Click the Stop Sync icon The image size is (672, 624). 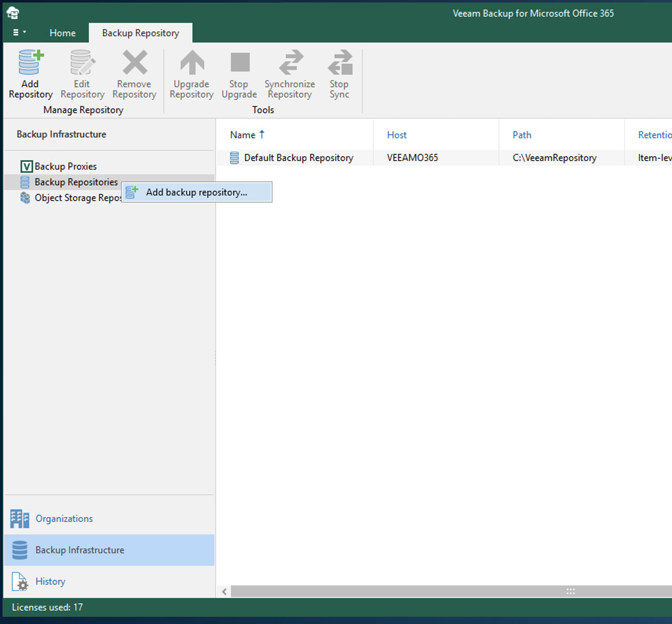pyautogui.click(x=340, y=62)
